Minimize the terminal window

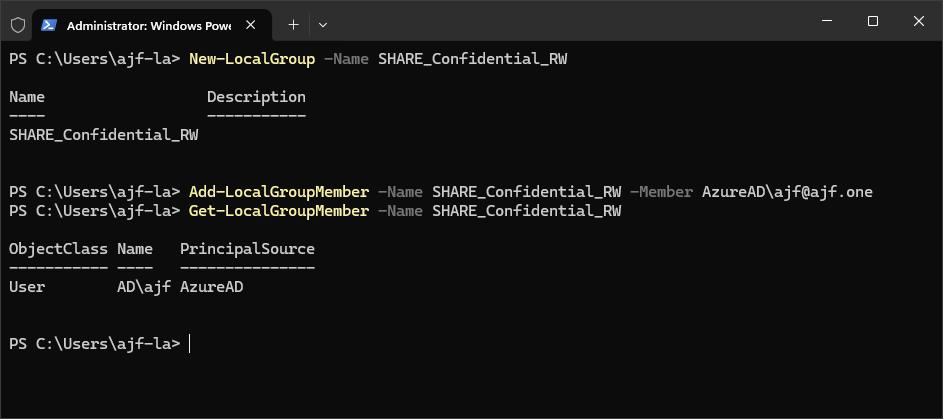(x=827, y=21)
